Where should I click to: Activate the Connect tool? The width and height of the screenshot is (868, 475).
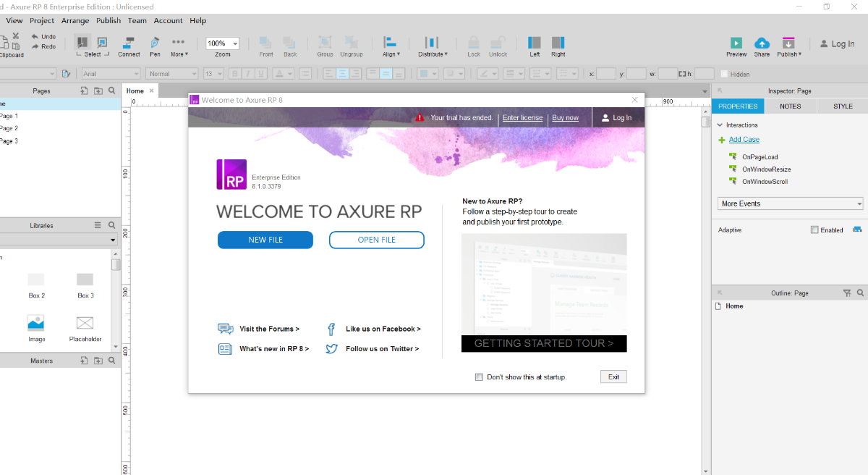pyautogui.click(x=129, y=46)
